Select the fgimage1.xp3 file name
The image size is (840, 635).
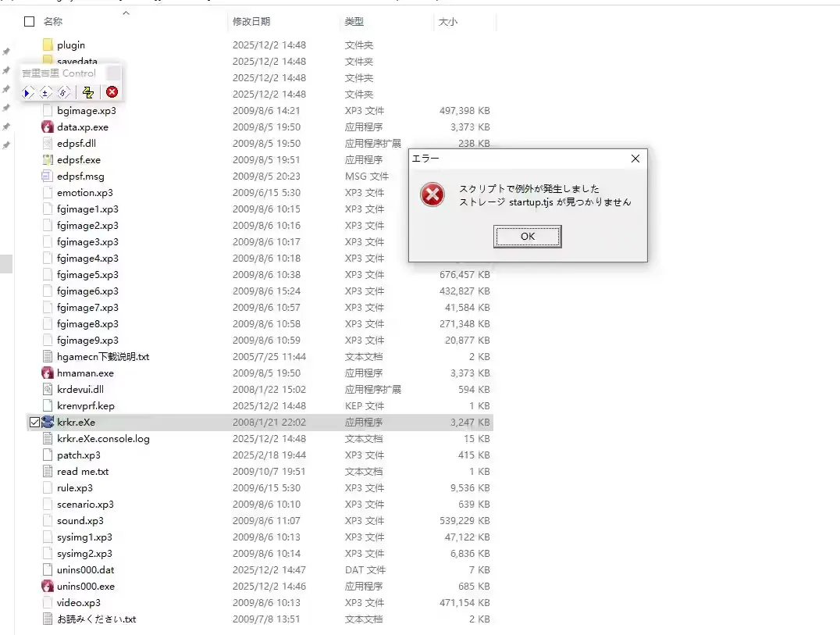click(88, 209)
